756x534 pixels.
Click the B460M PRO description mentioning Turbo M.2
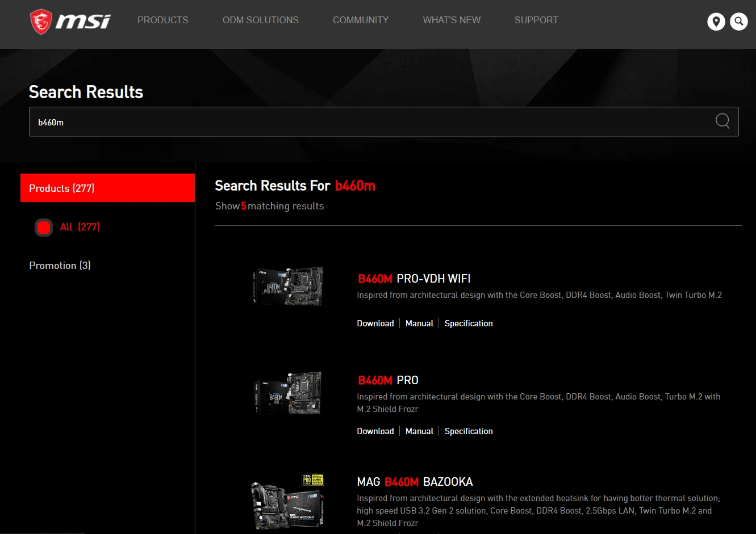click(x=538, y=403)
